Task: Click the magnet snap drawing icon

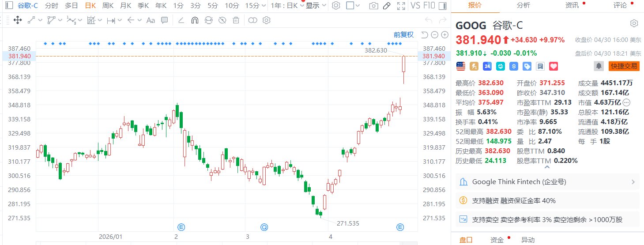Action: (195, 20)
